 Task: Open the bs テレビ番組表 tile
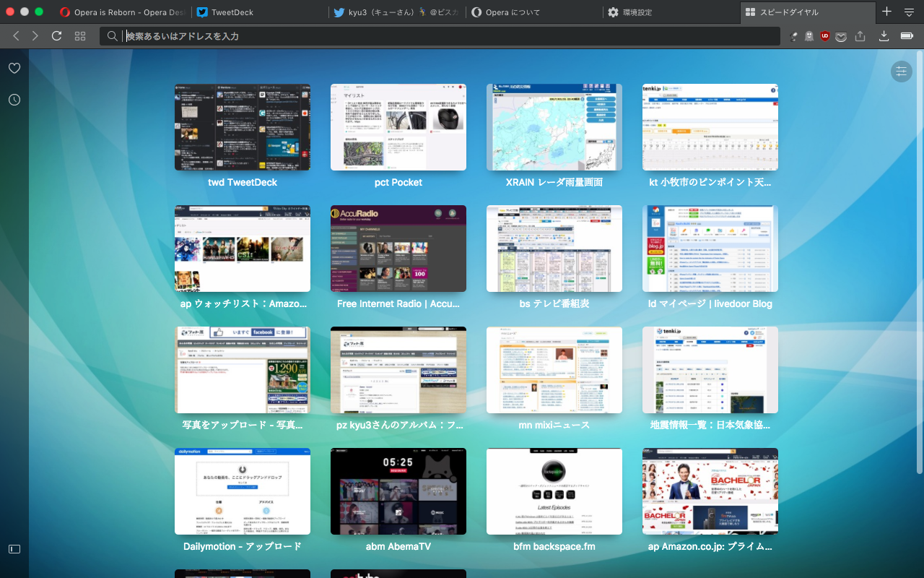(x=554, y=249)
